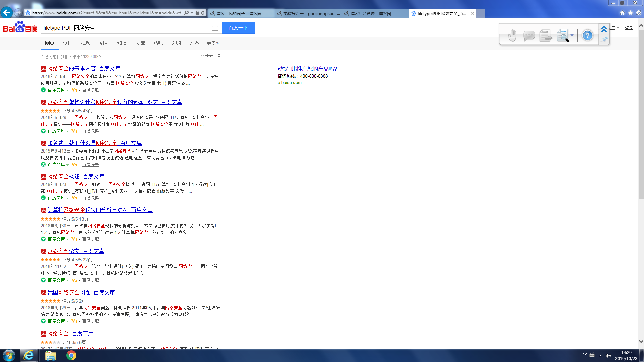Switch to 实验报告一 browser tab
The height and width of the screenshot is (362, 644).
308,13
